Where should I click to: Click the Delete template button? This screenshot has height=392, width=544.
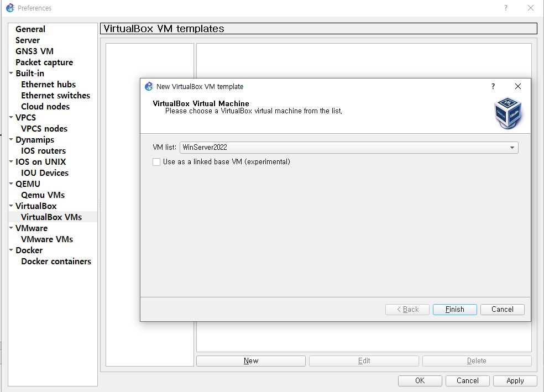click(477, 361)
